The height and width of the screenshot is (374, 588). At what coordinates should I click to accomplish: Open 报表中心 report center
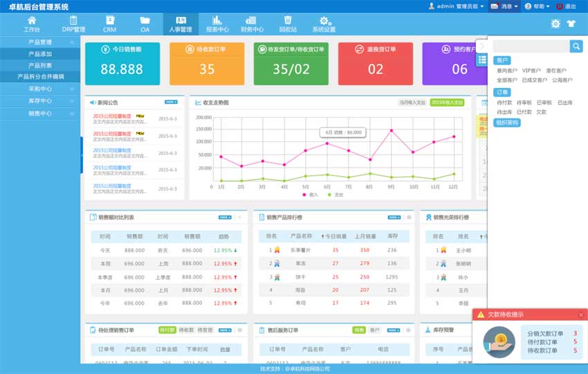pos(217,24)
